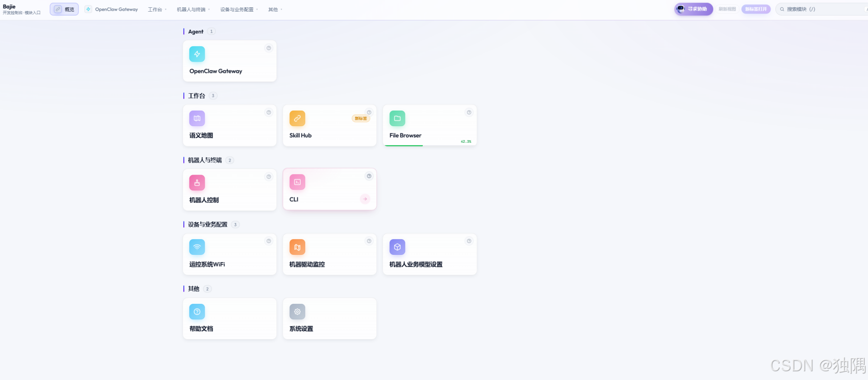Screen dimensions: 868x380
Task: Open the File Browser folder icon
Action: pyautogui.click(x=397, y=118)
